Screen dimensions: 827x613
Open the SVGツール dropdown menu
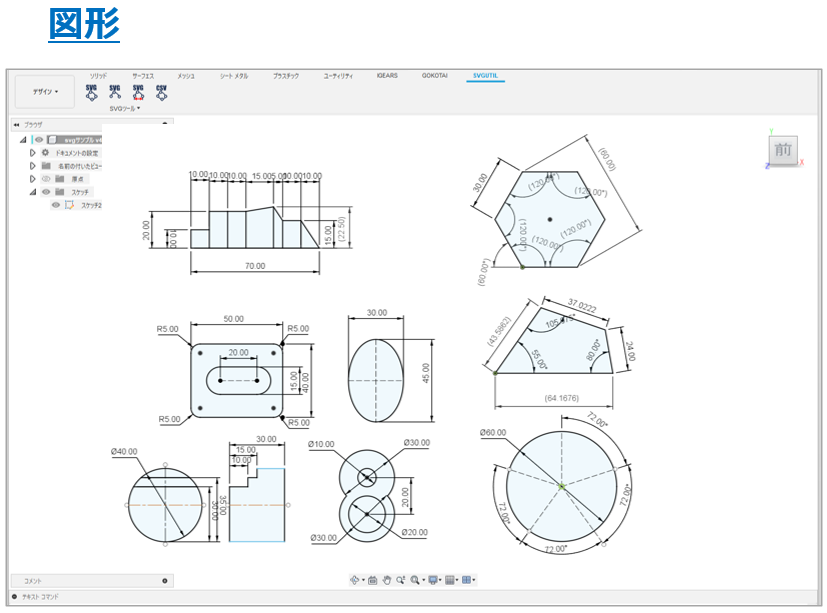tap(125, 109)
